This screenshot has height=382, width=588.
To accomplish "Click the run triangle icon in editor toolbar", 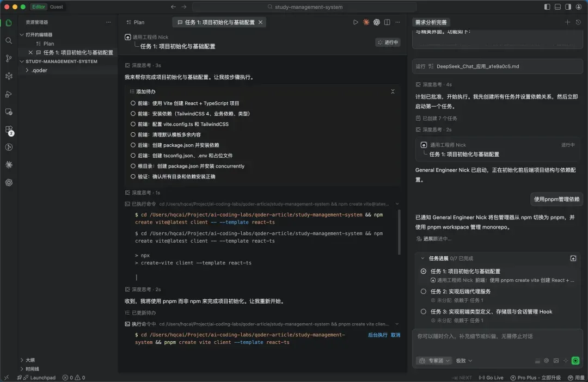I will pyautogui.click(x=356, y=22).
